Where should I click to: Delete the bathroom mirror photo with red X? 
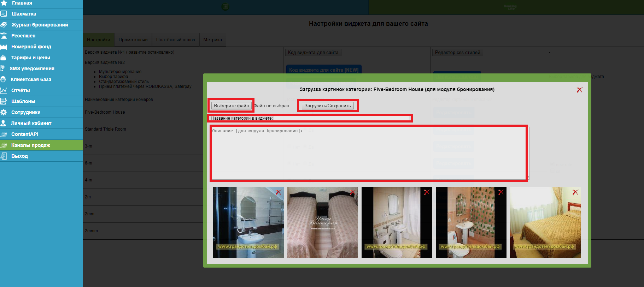pyautogui.click(x=279, y=192)
